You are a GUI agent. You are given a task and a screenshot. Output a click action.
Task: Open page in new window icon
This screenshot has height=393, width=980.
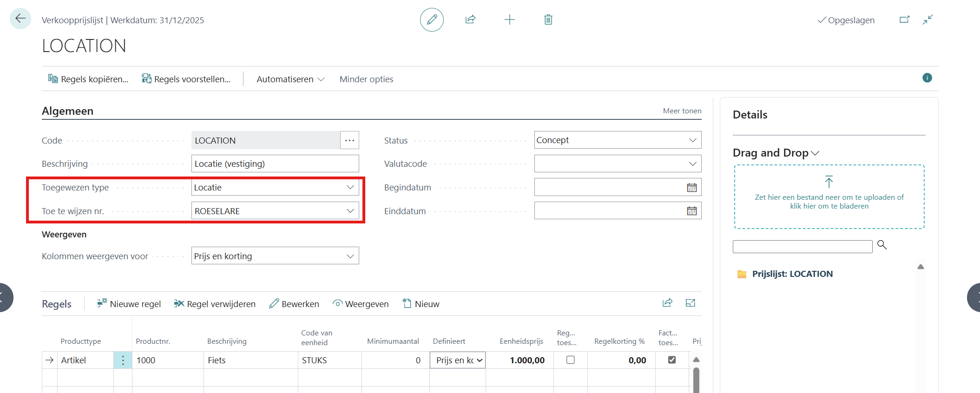coord(904,20)
